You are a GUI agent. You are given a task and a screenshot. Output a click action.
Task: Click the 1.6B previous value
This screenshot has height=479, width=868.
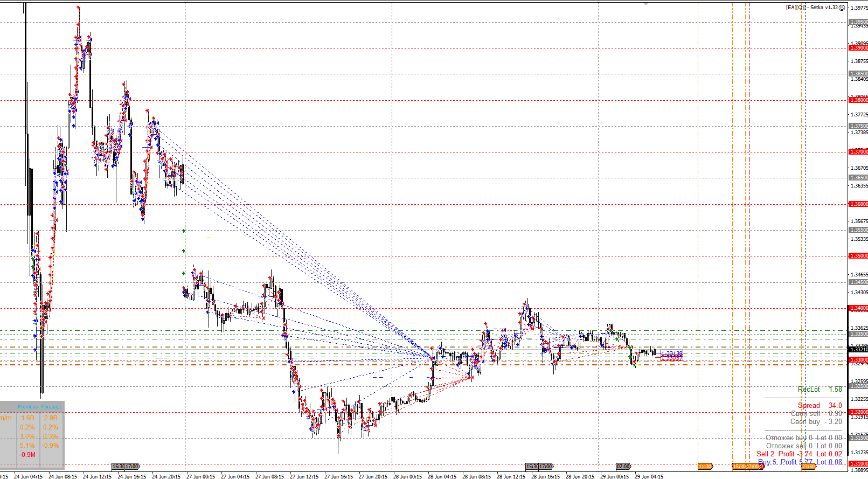27,418
